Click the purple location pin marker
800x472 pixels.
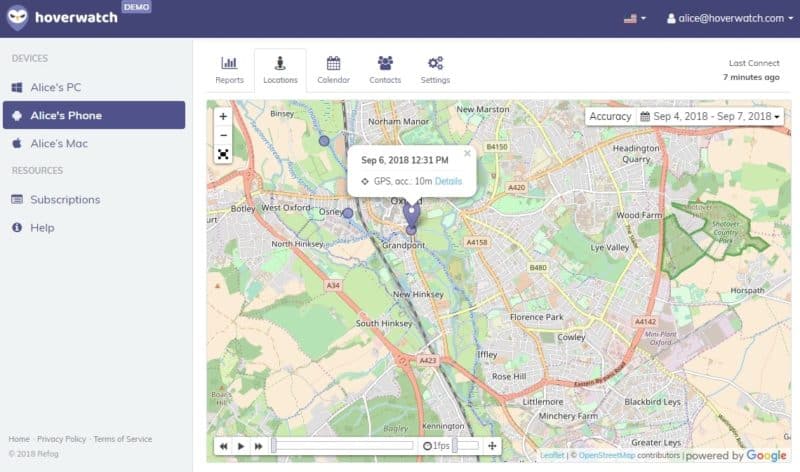point(411,215)
